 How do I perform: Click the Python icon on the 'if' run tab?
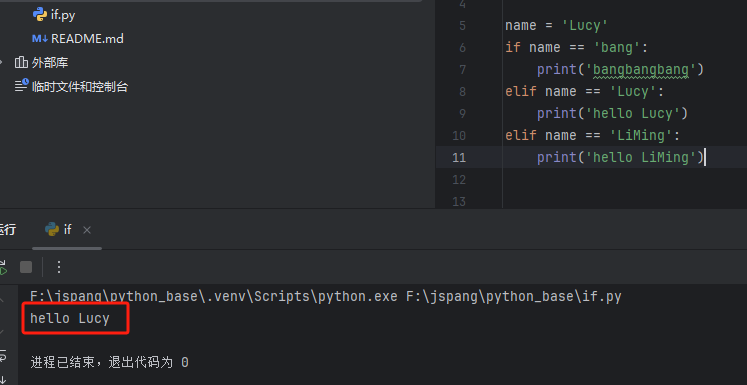click(x=52, y=230)
